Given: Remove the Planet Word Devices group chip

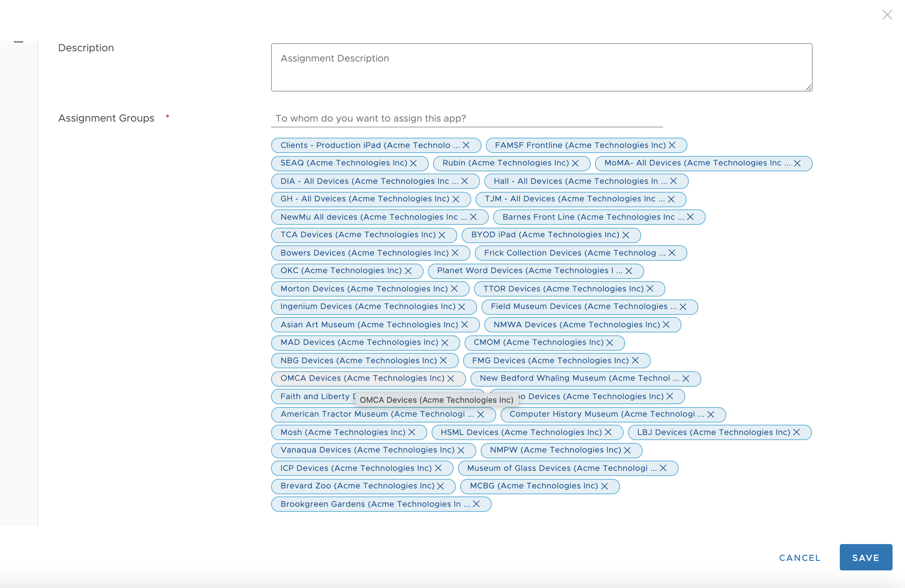Looking at the screenshot, I should coord(629,271).
